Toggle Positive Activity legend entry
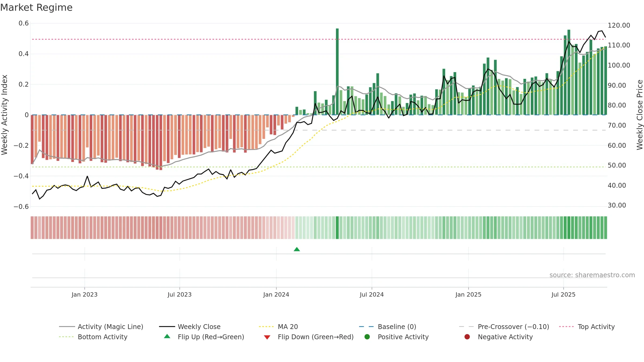This screenshot has width=644, height=362. pyautogui.click(x=397, y=337)
